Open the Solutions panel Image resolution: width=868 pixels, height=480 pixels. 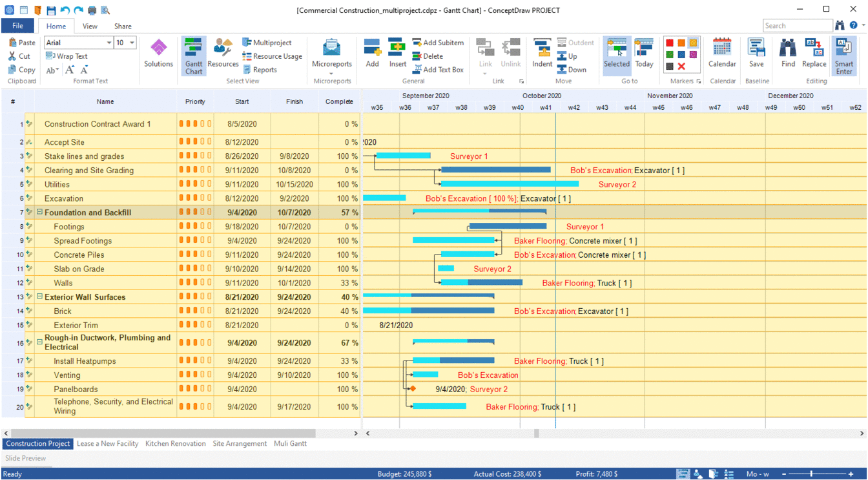click(x=158, y=53)
